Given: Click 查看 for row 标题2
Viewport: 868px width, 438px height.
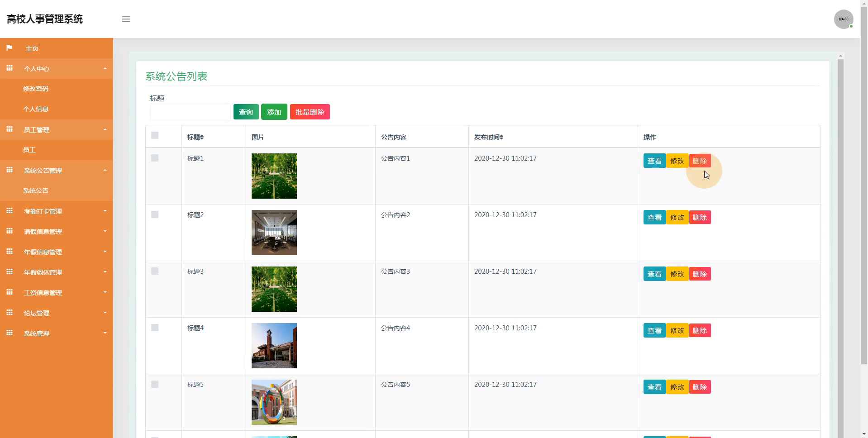Looking at the screenshot, I should click(654, 217).
